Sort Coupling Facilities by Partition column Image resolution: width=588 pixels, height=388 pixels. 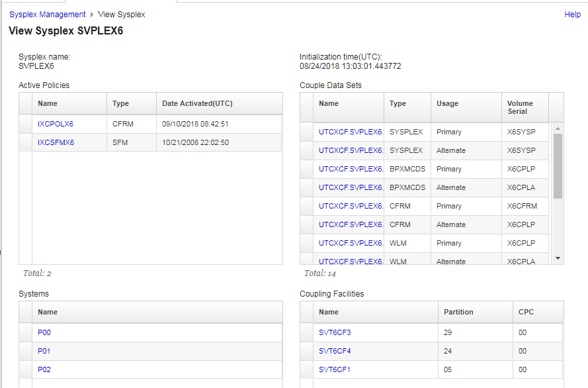(458, 312)
